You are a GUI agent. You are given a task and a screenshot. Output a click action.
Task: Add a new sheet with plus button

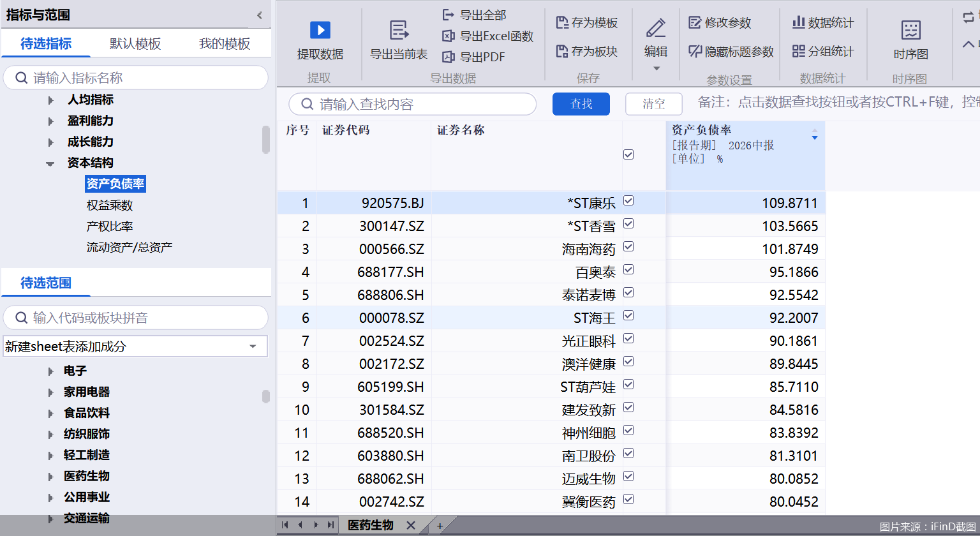[440, 526]
